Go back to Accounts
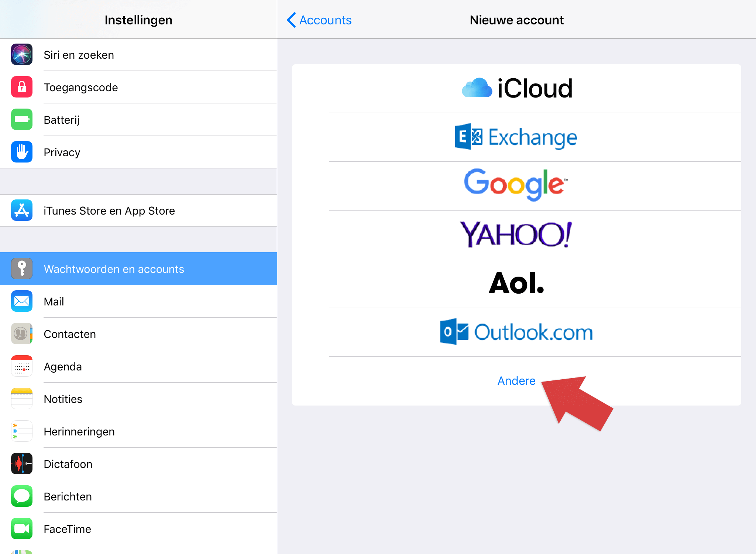The image size is (756, 554). (x=319, y=20)
